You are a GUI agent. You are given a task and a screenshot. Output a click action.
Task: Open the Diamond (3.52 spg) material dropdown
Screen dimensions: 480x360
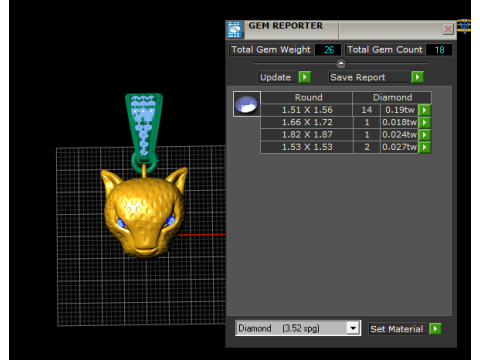coord(353,328)
